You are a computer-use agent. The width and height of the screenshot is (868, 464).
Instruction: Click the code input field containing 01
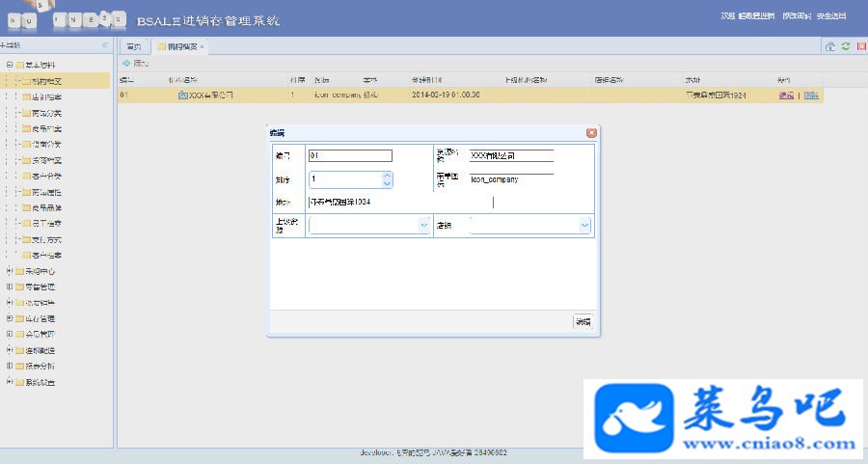[350, 155]
